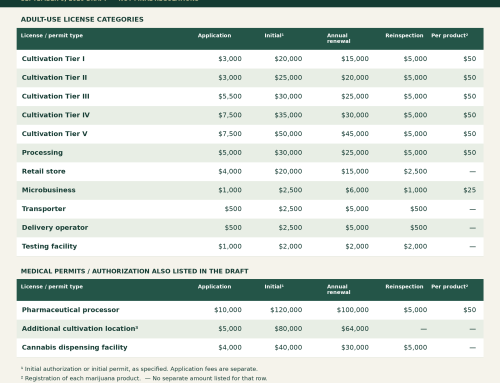Click Pharmaceutical processor initial fee $120,000
This screenshot has width=500, height=383.
286,310
